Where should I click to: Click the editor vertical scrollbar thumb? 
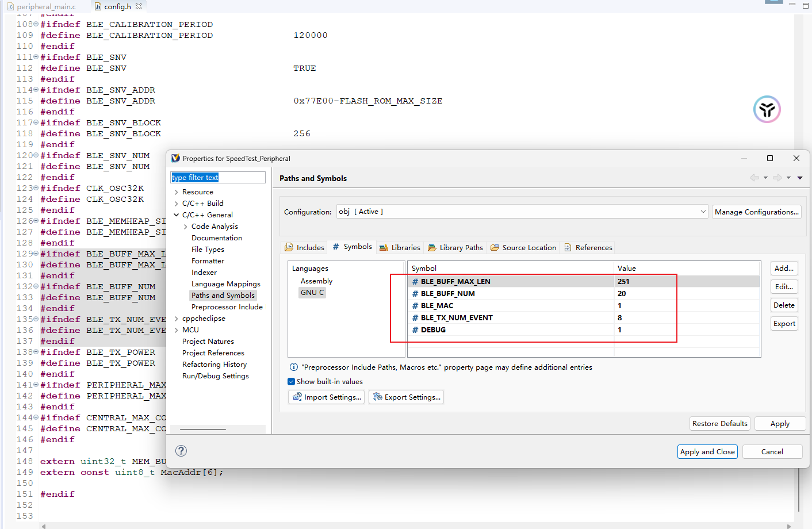point(799,489)
